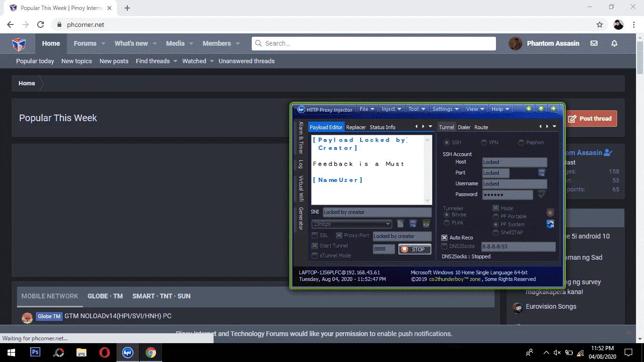This screenshot has width=644, height=362.
Task: Click the SNI input field
Action: [377, 212]
